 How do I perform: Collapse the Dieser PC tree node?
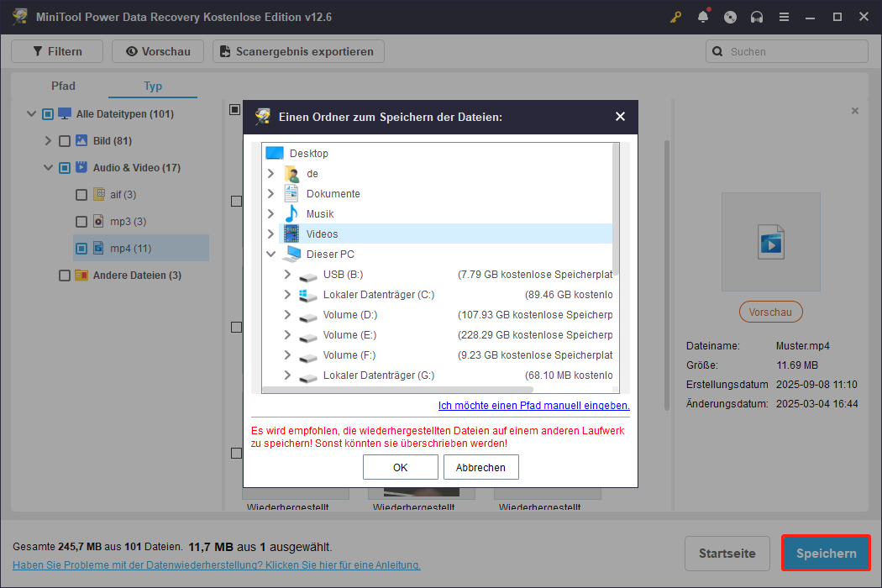point(270,254)
